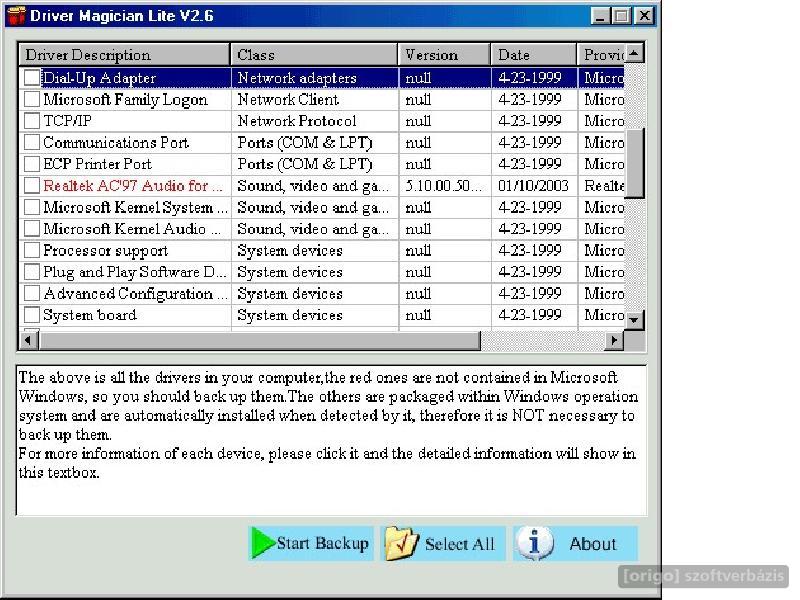Sort by the Date column header
Screen dimensions: 800x600
(534, 55)
